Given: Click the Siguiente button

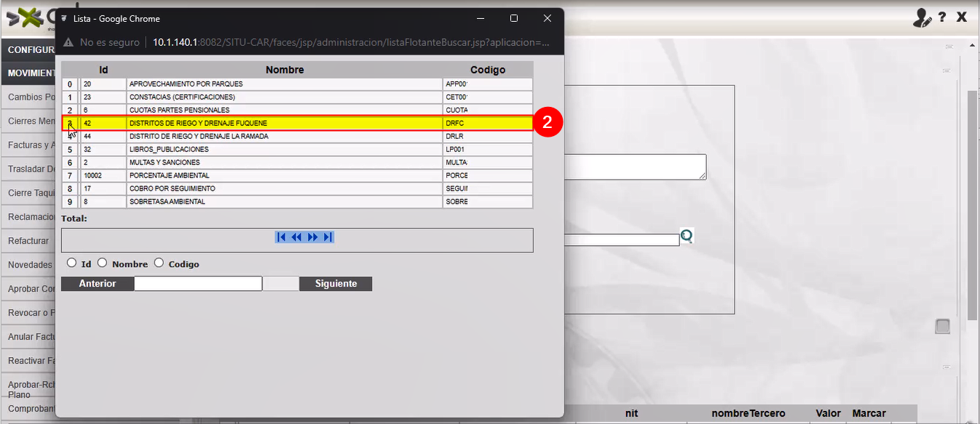Looking at the screenshot, I should tap(336, 284).
